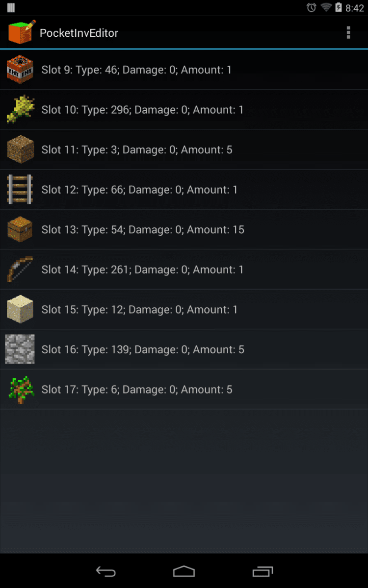Open Slot 9 Type 46 entry
The width and height of the screenshot is (368, 588).
pyautogui.click(x=136, y=70)
